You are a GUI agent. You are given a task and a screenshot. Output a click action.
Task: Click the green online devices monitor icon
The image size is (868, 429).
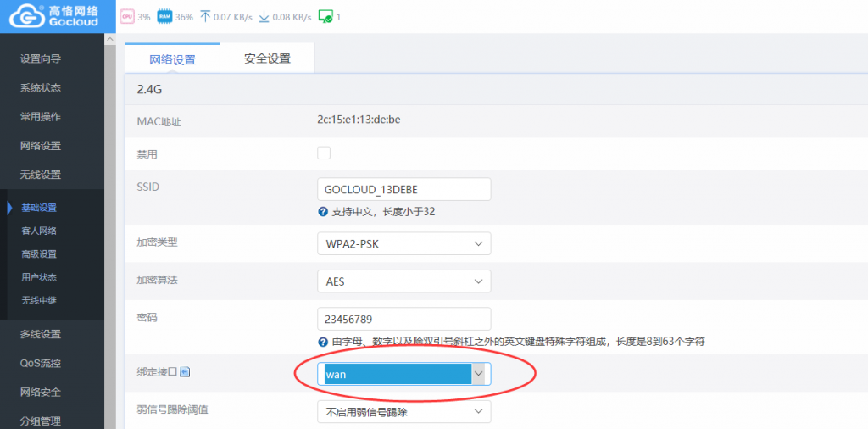[x=325, y=17]
